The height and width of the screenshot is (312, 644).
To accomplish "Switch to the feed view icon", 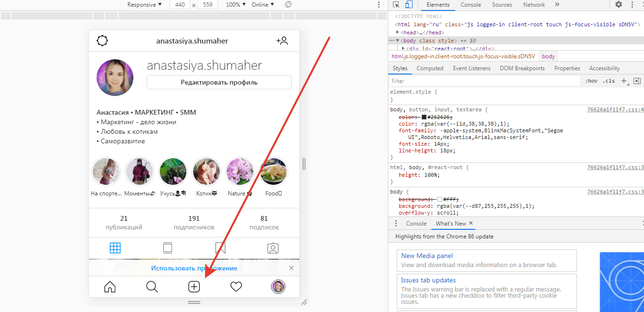I will tap(168, 248).
